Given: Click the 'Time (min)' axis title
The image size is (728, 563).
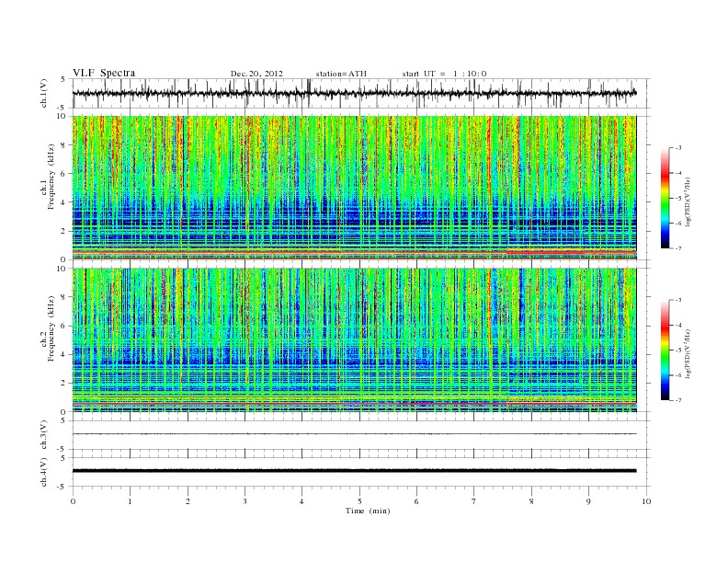Looking at the screenshot, I should (368, 511).
